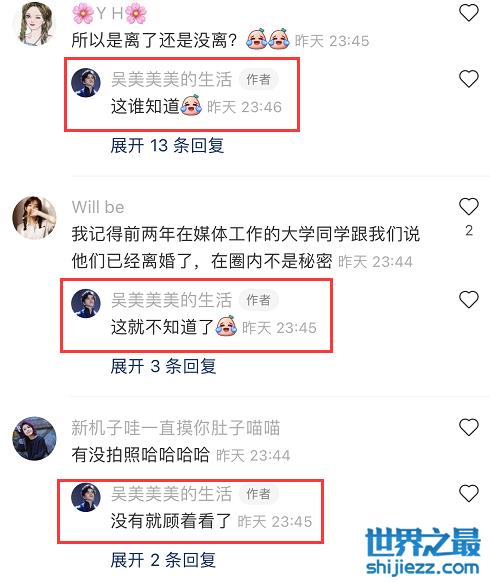Open author avatar beside 没有就顾着看了 reply
Screen dimensions: 490x582
pos(86,497)
